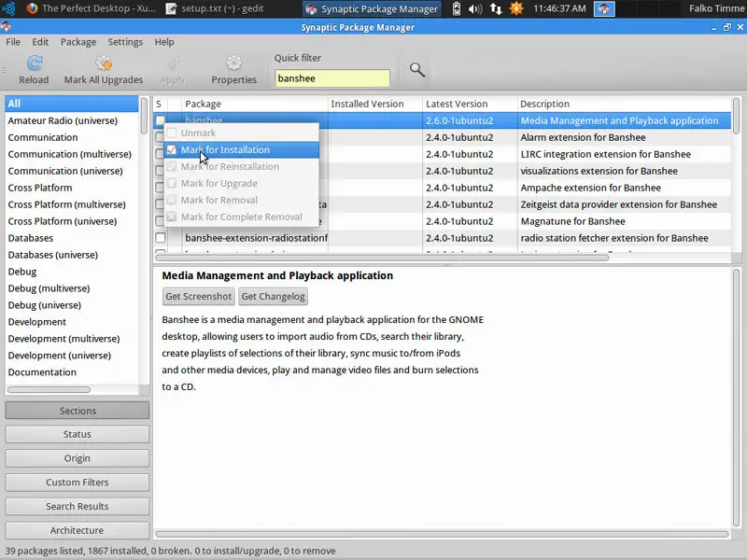Click the Custom Filters button
The image size is (747, 560).
(78, 482)
